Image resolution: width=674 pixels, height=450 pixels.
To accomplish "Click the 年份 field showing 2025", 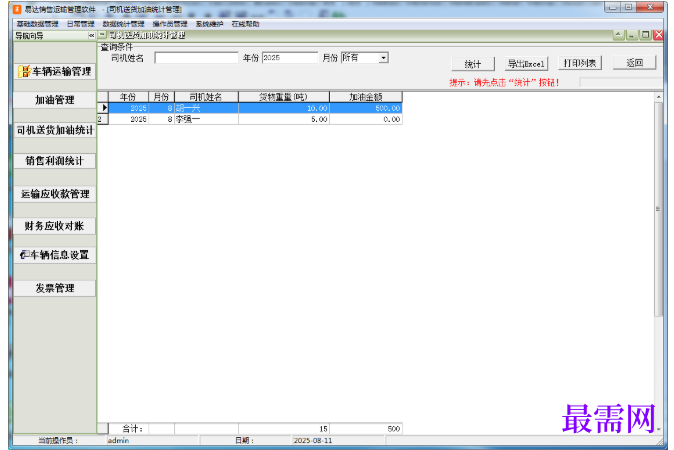I will coord(290,58).
